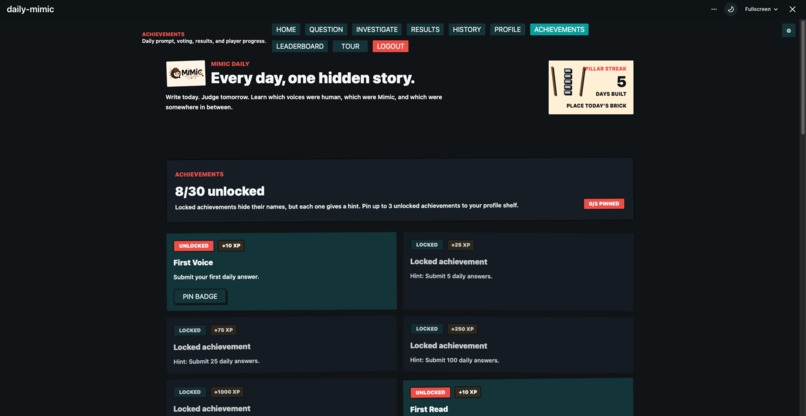The width and height of the screenshot is (806, 416).
Task: Click the page vertical scrollbar
Action: (x=802, y=77)
